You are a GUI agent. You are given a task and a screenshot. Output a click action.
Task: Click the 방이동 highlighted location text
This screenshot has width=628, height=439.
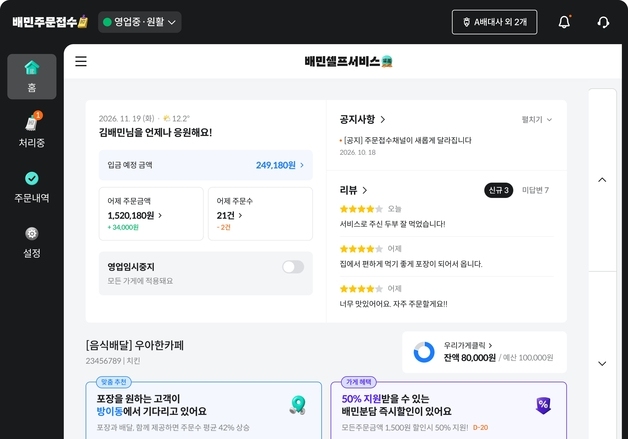point(110,411)
